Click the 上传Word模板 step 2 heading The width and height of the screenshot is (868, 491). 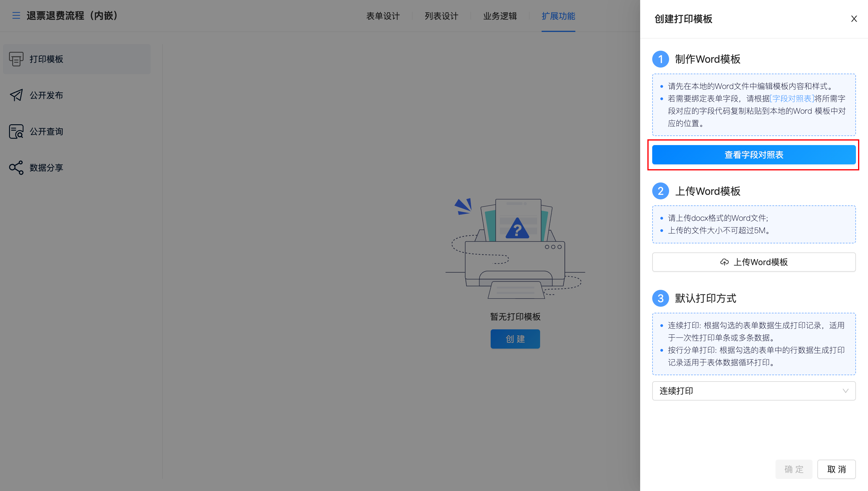pos(708,191)
